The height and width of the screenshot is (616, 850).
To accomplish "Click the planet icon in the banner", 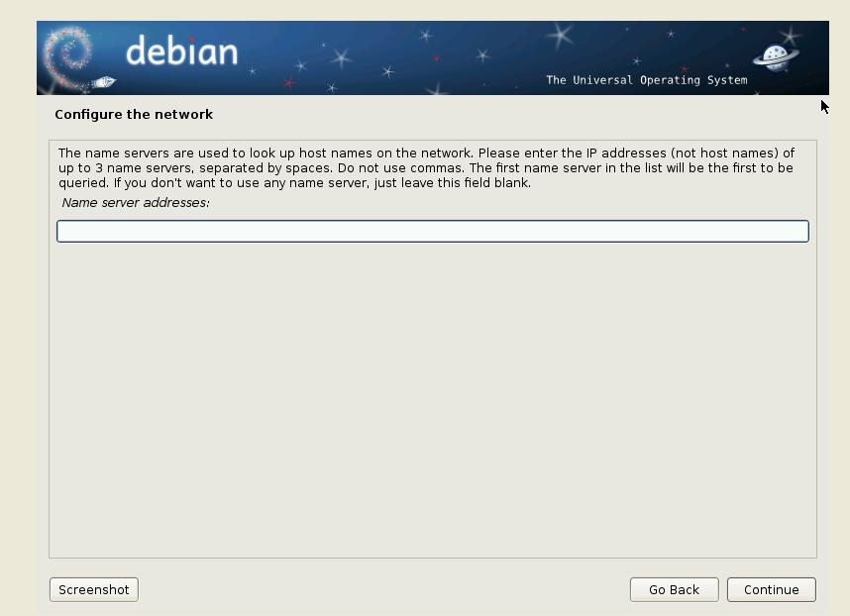I will 776,56.
